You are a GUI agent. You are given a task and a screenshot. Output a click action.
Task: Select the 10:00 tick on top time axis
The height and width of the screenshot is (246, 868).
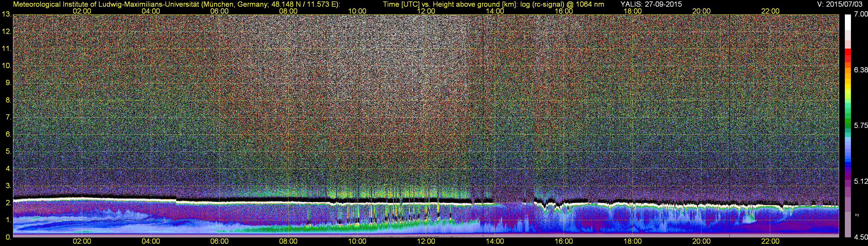pyautogui.click(x=357, y=11)
